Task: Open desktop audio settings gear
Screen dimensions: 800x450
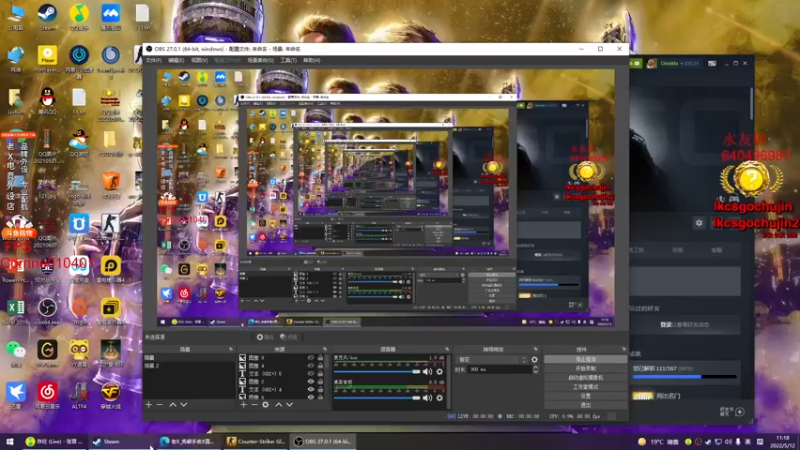Action: click(439, 397)
